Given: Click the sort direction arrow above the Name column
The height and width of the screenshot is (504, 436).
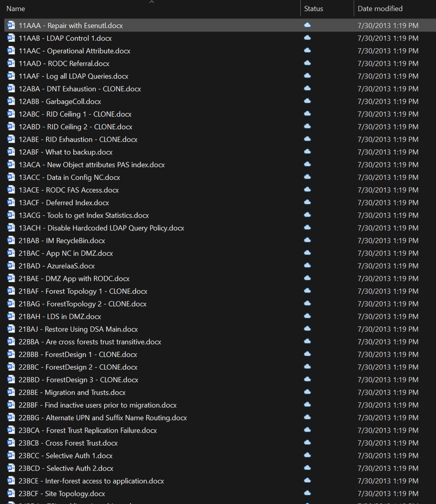Looking at the screenshot, I should (152, 2).
